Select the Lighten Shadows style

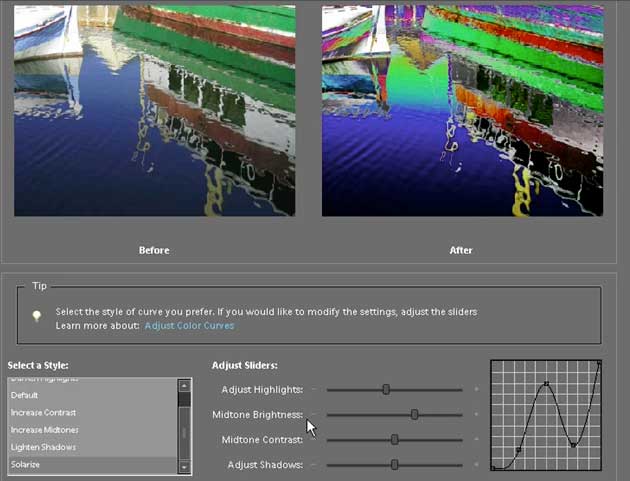click(92, 447)
